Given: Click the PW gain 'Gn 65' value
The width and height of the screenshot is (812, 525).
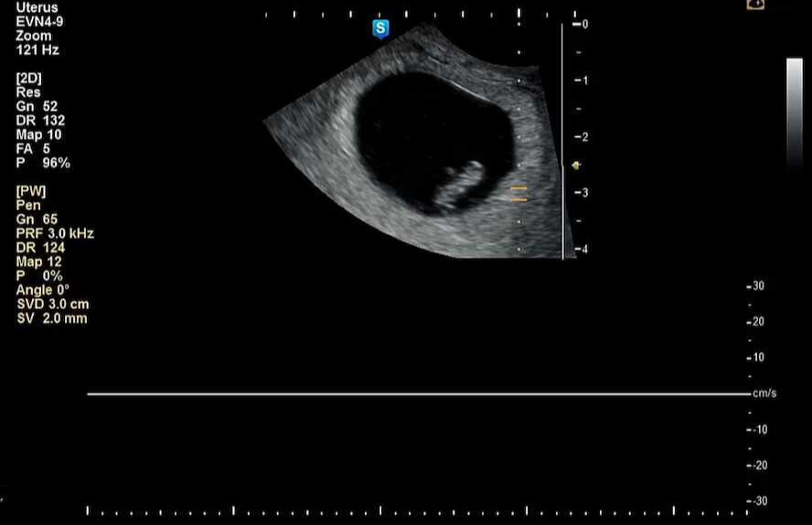Looking at the screenshot, I should (37, 219).
